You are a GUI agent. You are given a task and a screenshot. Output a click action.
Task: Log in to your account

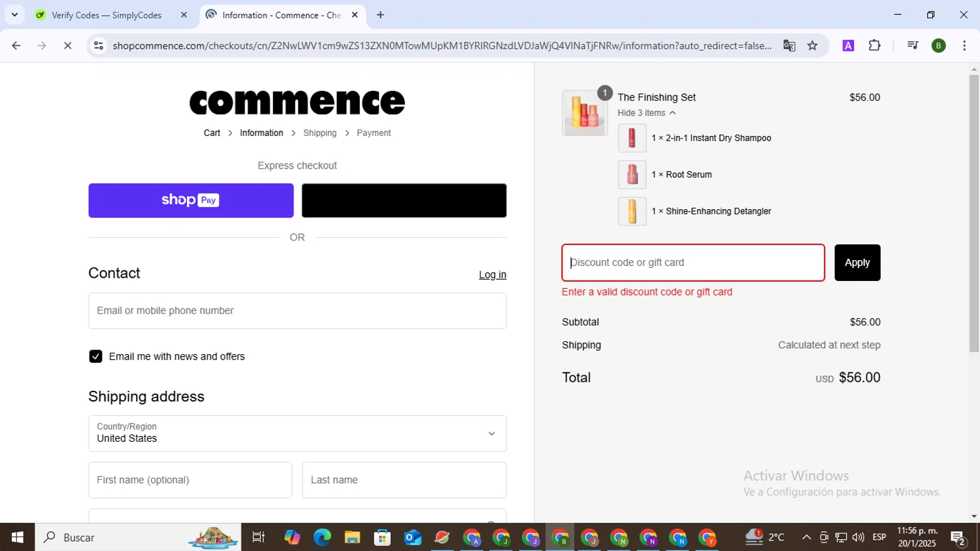[493, 275]
